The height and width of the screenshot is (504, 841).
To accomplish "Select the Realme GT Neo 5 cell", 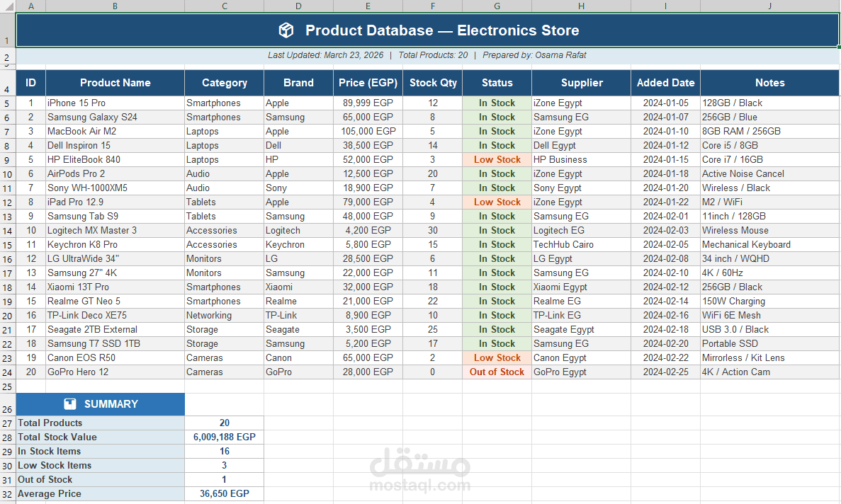I will point(115,301).
